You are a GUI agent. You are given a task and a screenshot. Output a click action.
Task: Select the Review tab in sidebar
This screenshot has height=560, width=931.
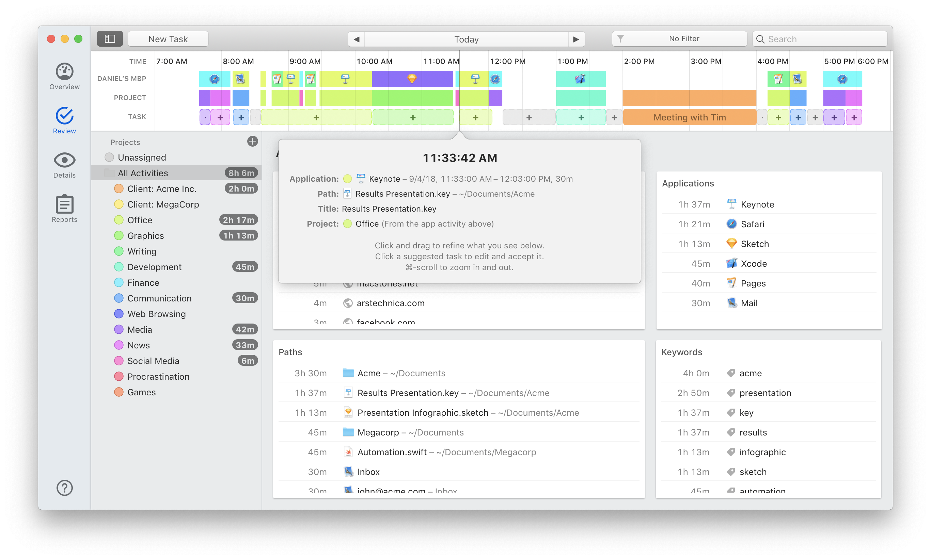pyautogui.click(x=64, y=120)
